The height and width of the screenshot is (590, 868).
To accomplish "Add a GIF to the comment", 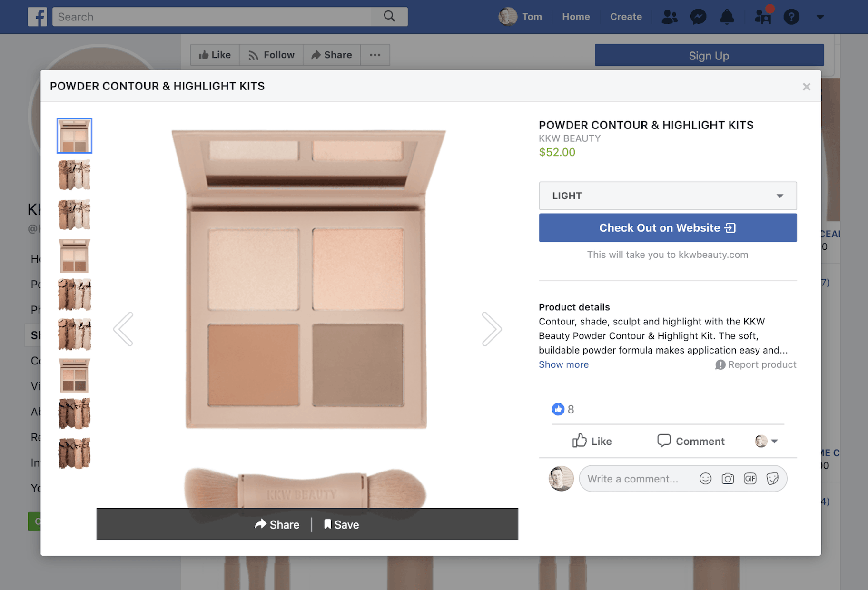I will pos(750,479).
